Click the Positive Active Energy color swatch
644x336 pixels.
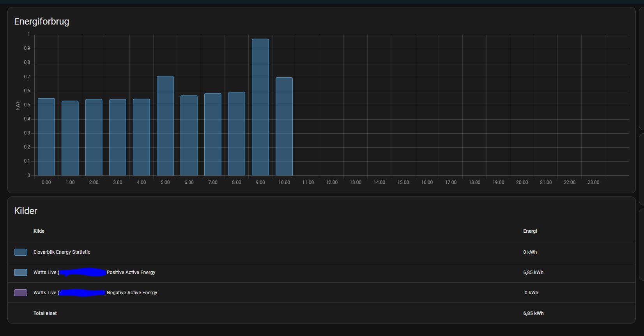coord(21,272)
